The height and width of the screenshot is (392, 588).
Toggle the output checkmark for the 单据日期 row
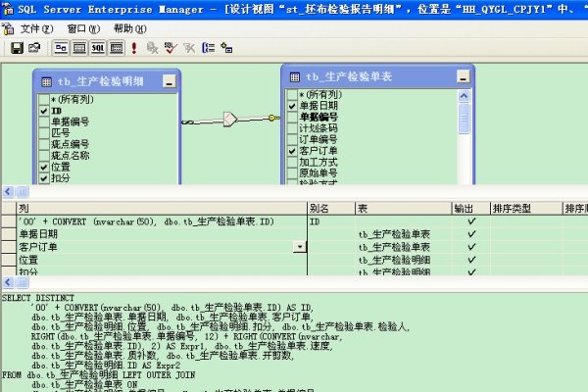coord(471,234)
